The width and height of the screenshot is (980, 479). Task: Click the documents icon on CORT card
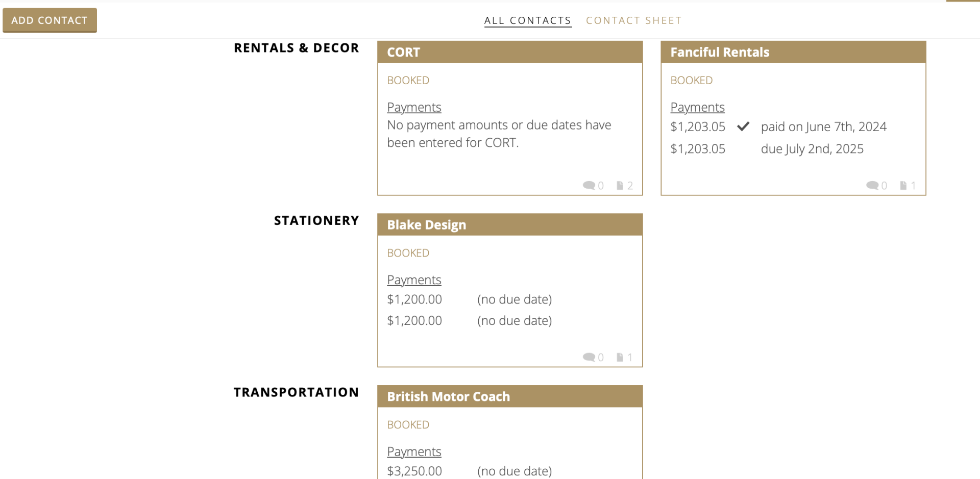620,185
